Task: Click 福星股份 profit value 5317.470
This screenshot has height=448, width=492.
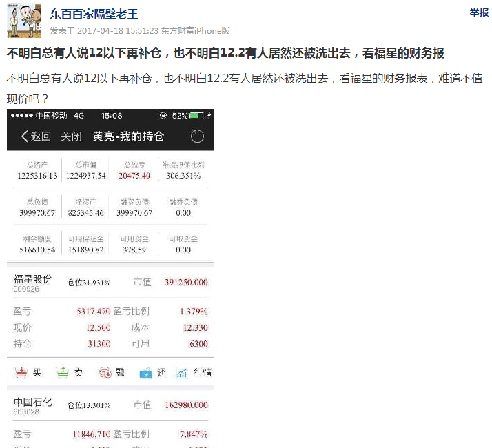Action: (x=94, y=312)
